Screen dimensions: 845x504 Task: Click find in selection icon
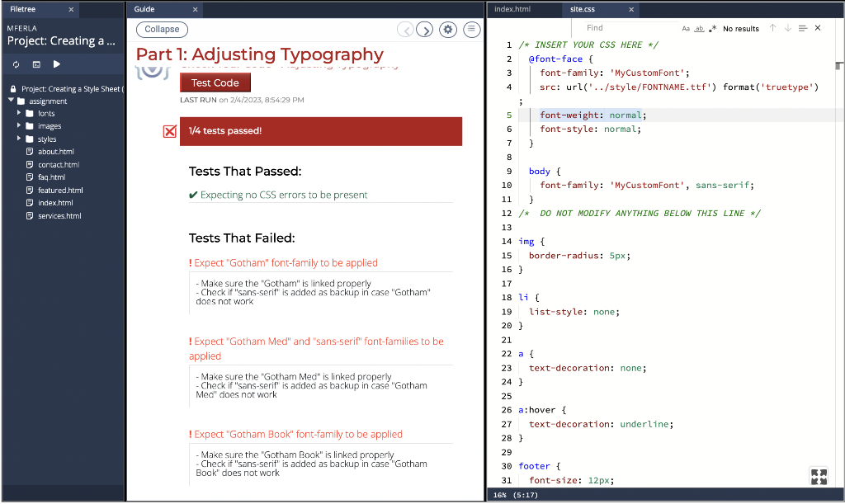point(803,28)
